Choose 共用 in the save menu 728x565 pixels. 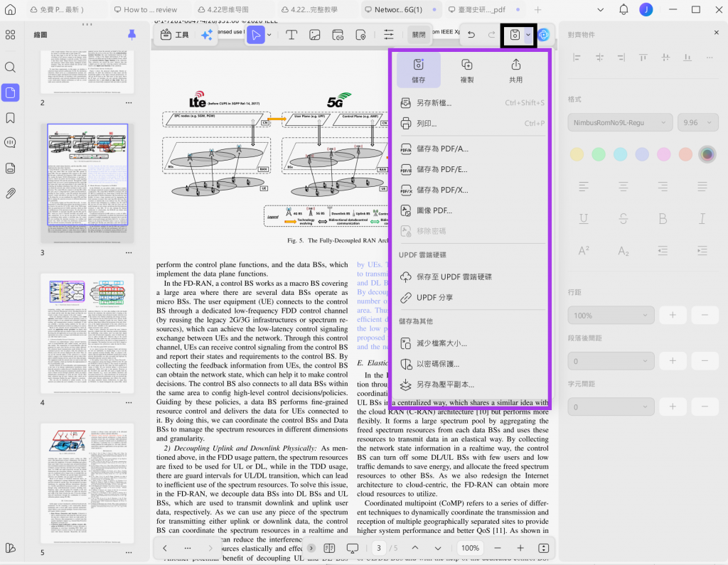click(515, 71)
